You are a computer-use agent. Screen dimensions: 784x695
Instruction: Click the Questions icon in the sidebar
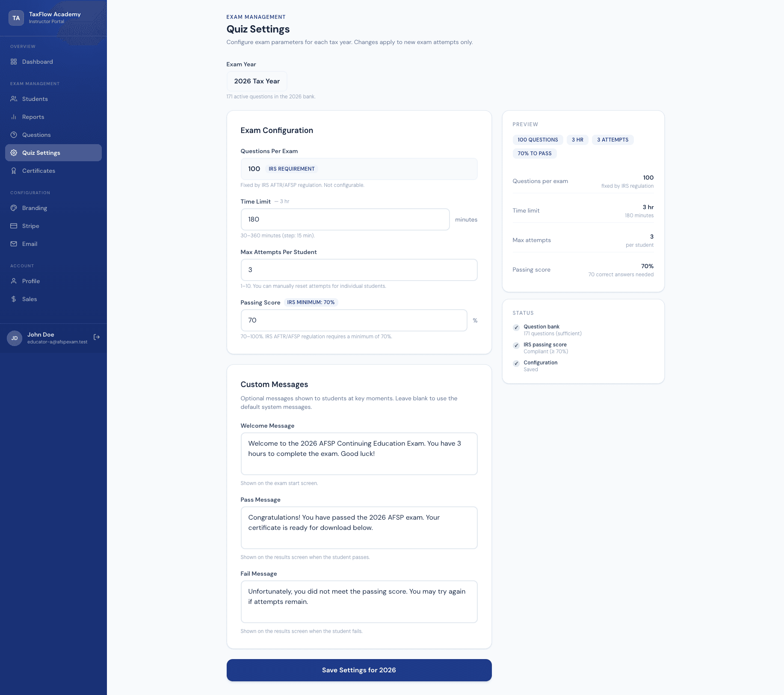coord(14,135)
